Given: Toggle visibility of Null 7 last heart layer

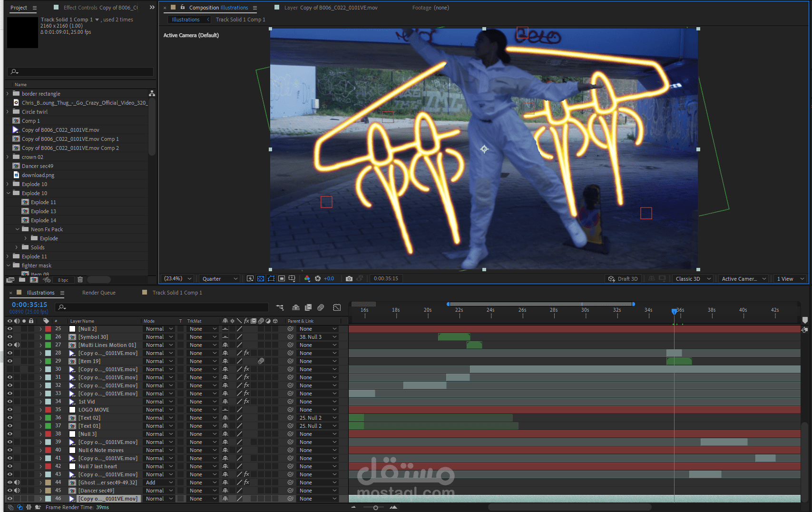Looking at the screenshot, I should click(x=10, y=466).
